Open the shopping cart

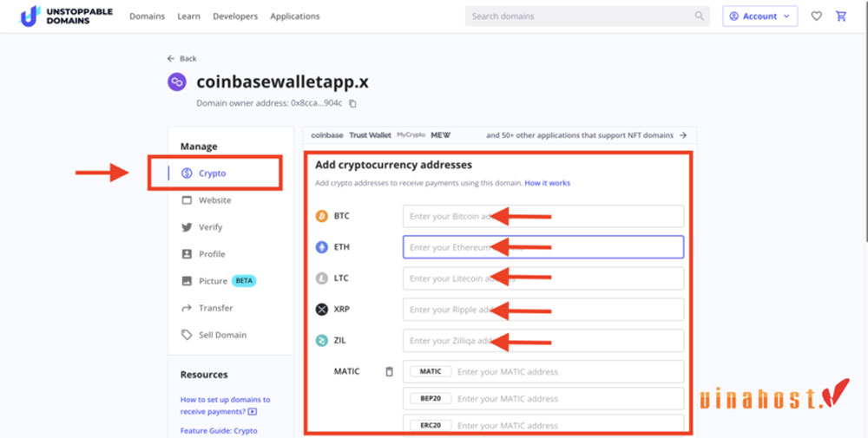click(841, 16)
